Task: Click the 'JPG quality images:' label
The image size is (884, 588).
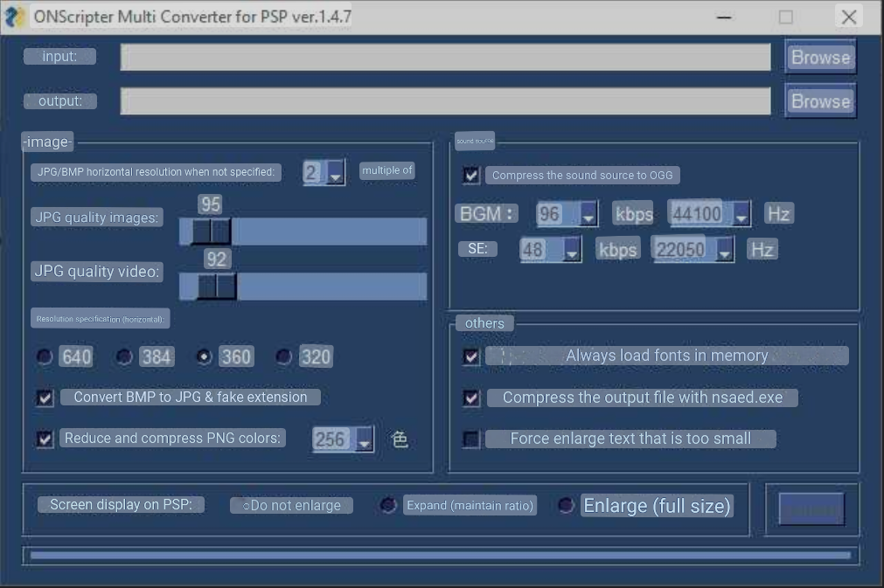Action: point(97,218)
